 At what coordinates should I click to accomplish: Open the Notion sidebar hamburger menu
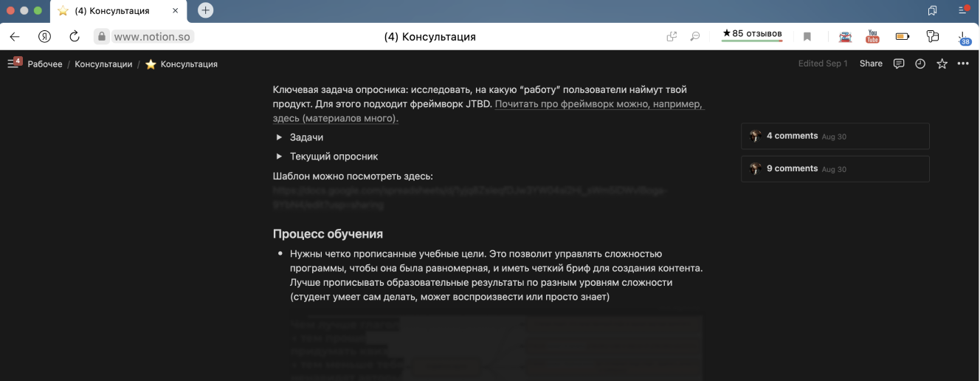point(13,63)
